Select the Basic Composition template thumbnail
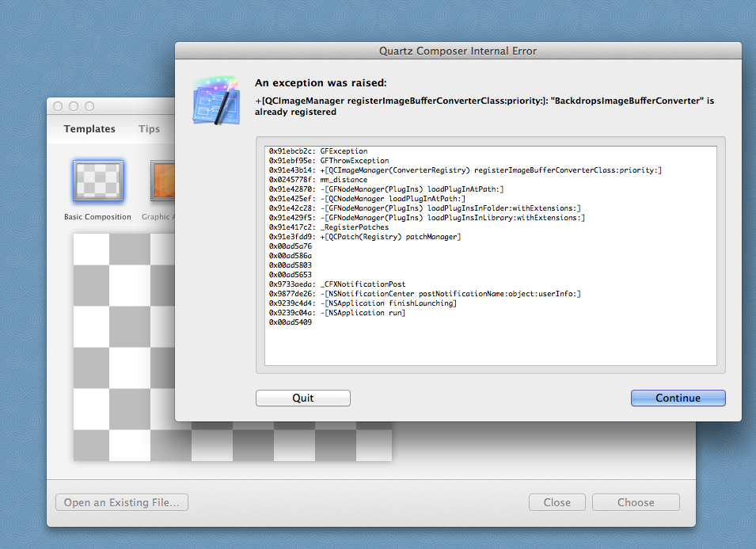 (x=98, y=181)
